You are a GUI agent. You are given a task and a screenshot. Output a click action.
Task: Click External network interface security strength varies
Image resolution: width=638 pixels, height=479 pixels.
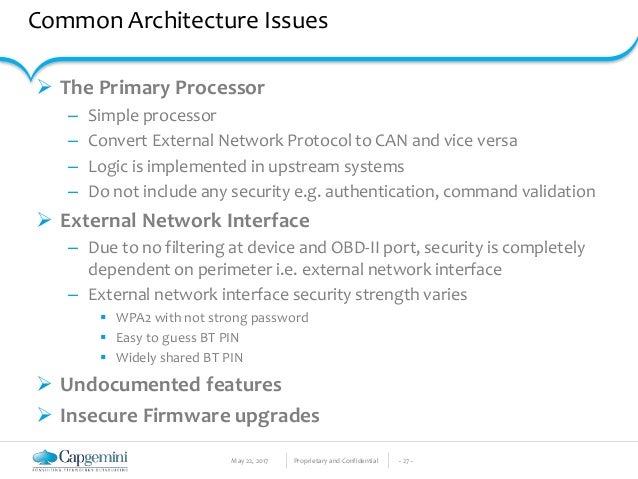click(x=277, y=295)
